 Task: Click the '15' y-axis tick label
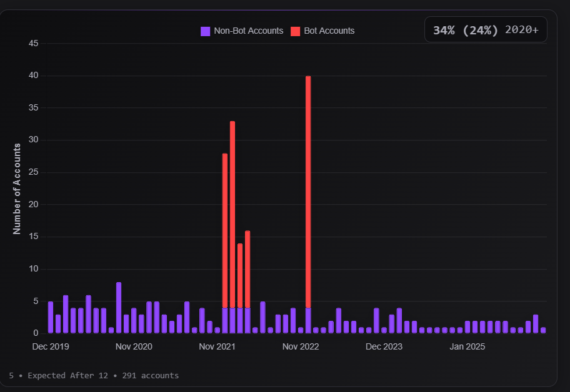(34, 237)
